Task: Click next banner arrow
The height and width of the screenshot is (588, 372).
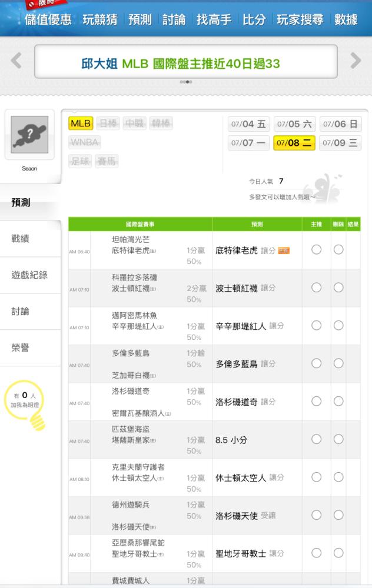Action: pyautogui.click(x=356, y=60)
